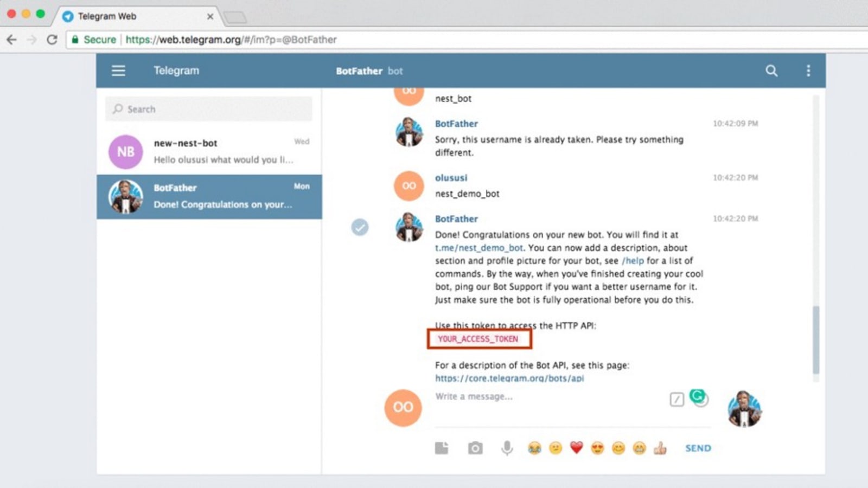Viewport: 868px width, 488px height.
Task: Open the three-dot more options menu
Action: (x=808, y=70)
